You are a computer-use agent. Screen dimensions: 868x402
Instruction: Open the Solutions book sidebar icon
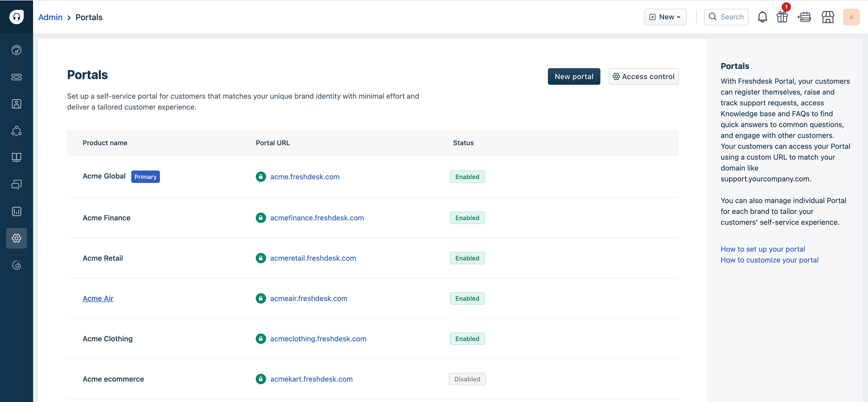point(17,157)
